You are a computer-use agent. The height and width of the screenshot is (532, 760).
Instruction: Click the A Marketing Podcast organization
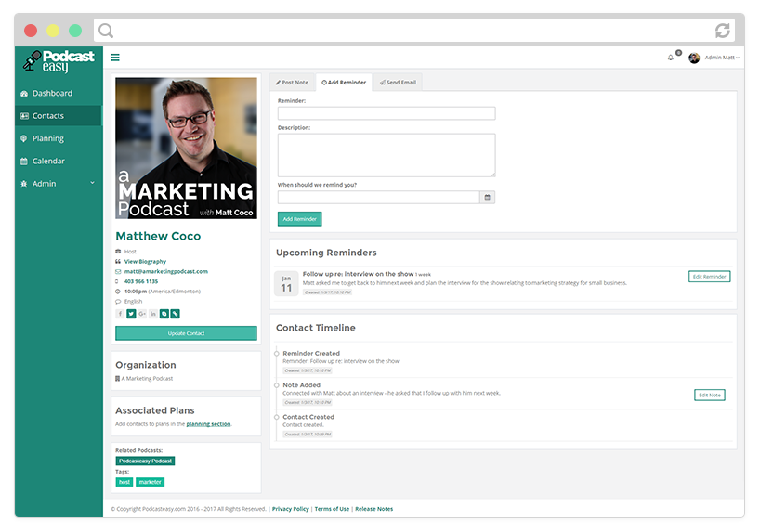click(x=147, y=379)
